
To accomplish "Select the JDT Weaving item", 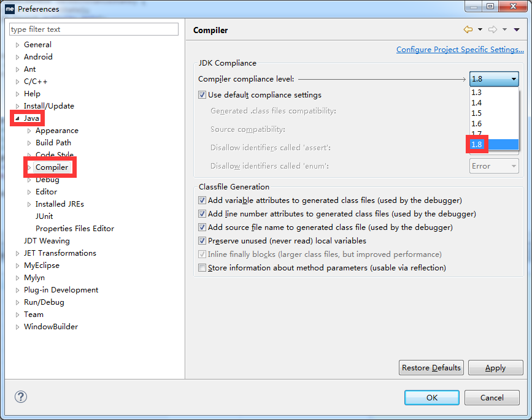I will pos(47,241).
